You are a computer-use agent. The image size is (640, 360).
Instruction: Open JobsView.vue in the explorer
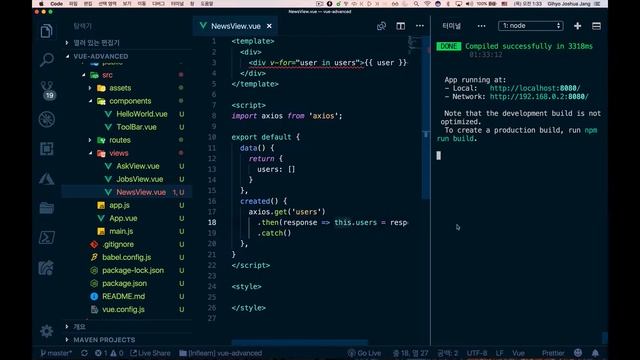140,179
